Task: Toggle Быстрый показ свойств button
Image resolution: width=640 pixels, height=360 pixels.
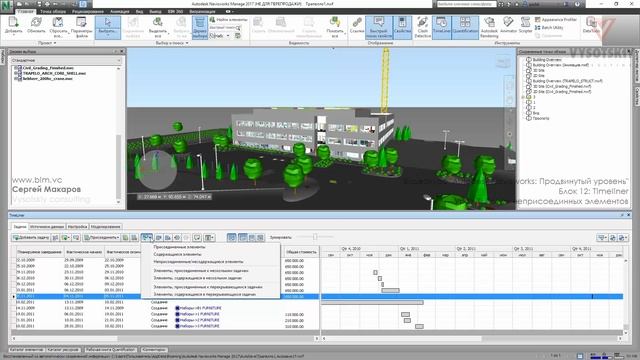Action: coord(378,27)
